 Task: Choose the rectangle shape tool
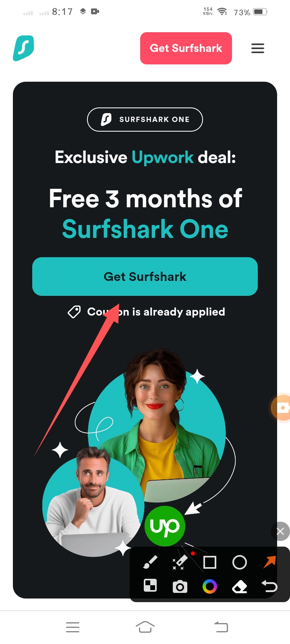click(x=209, y=562)
